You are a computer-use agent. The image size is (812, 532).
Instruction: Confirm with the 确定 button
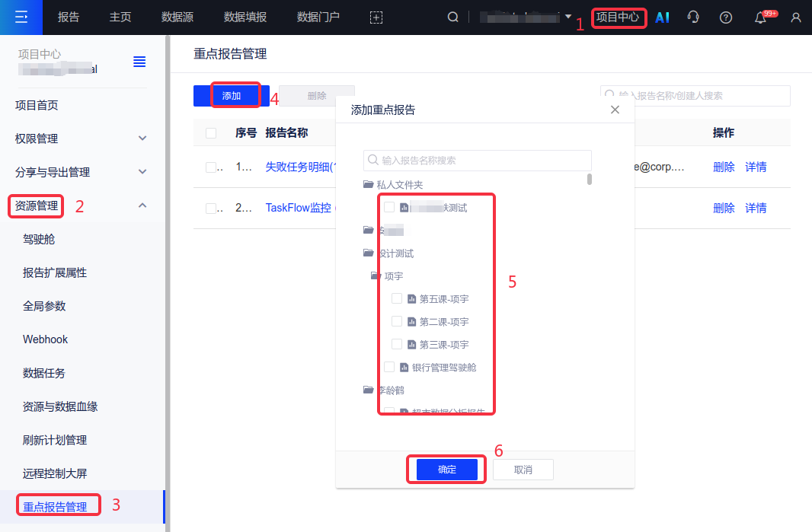pos(447,470)
